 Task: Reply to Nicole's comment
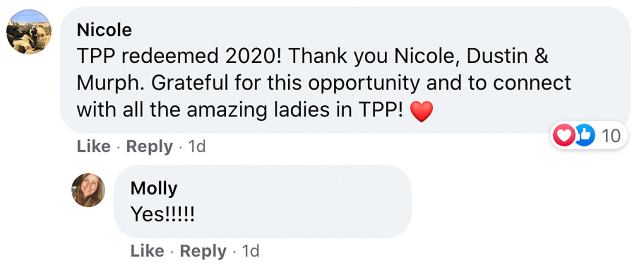coord(149,147)
